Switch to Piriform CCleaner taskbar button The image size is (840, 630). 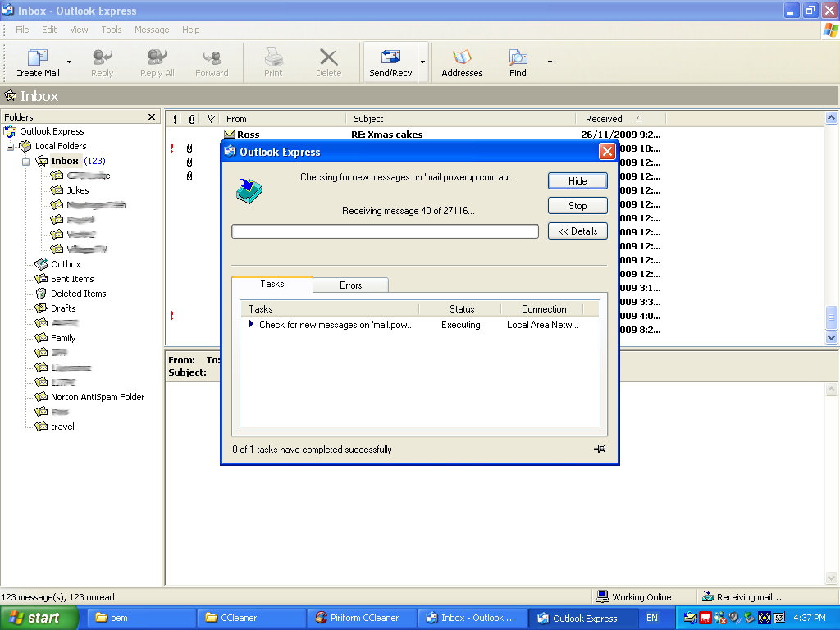pos(362,618)
